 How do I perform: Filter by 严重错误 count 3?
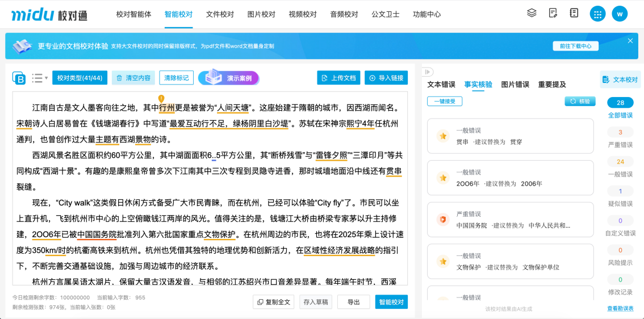tap(620, 132)
